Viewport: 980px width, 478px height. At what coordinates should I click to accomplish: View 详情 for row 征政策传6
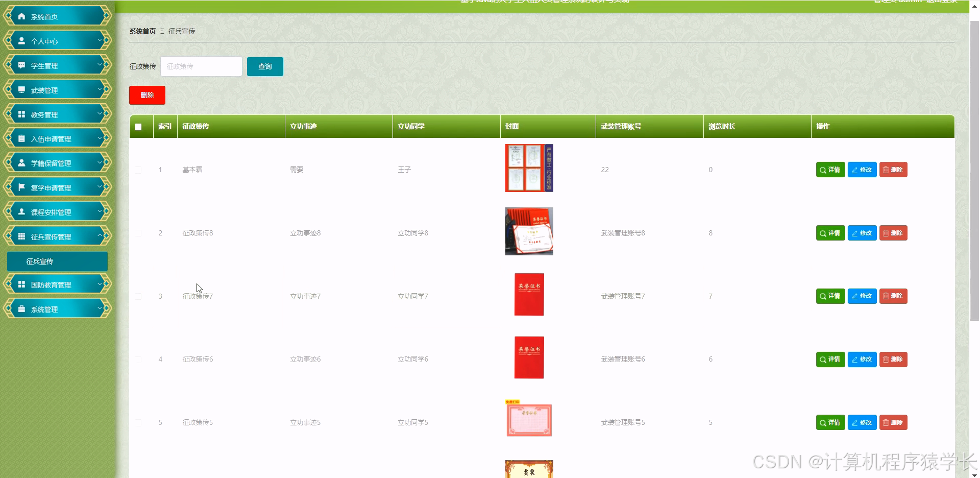[x=830, y=359]
